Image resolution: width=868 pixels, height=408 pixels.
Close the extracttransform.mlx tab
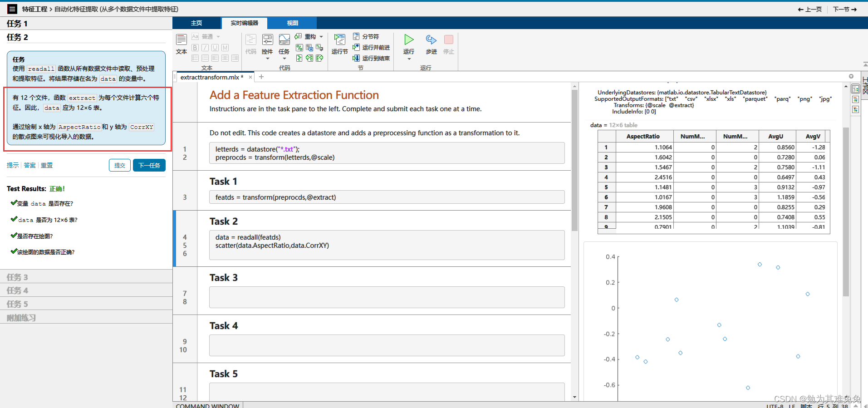[250, 77]
